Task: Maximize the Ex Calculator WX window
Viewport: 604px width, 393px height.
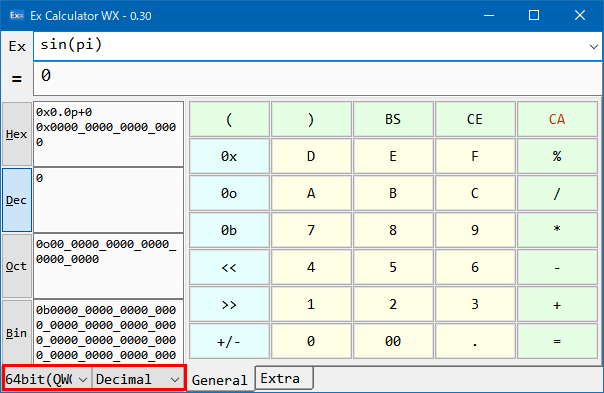Action: pos(534,15)
